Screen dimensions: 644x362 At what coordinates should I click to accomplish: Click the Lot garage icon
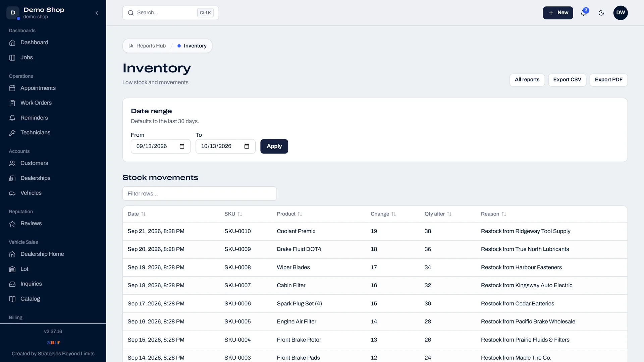click(x=12, y=269)
